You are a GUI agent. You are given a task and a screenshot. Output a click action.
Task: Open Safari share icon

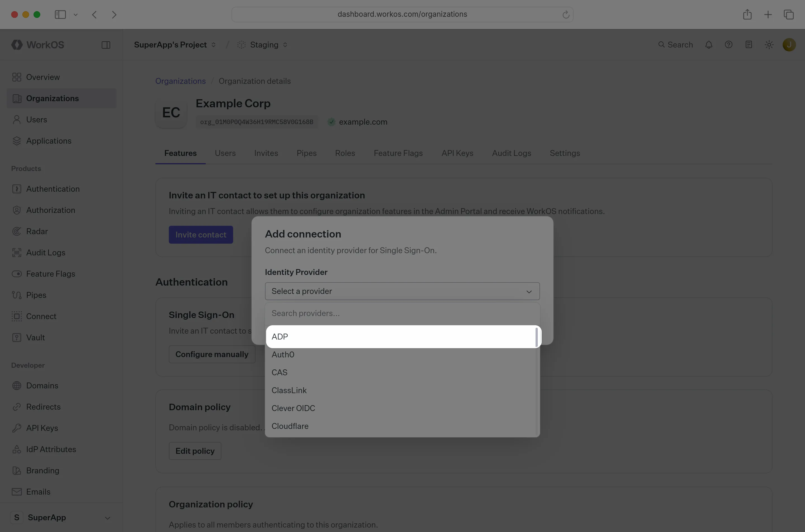747,14
